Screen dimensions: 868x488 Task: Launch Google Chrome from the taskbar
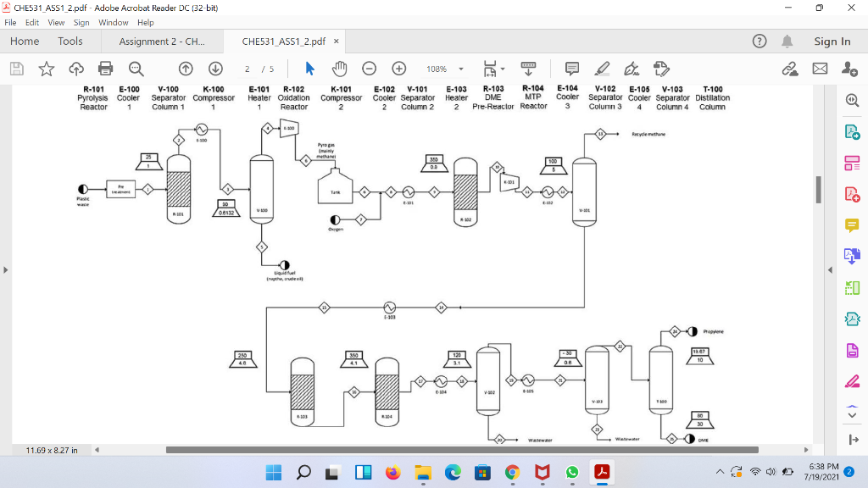(512, 472)
